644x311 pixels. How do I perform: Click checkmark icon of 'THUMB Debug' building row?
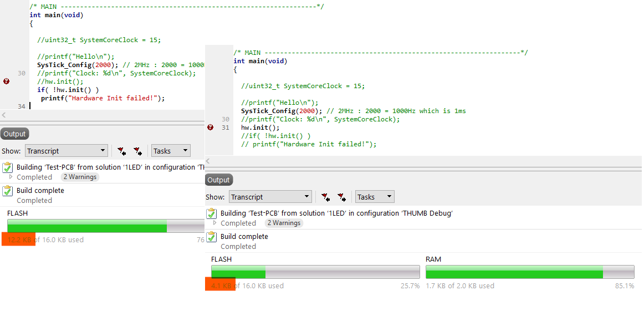[x=211, y=213]
